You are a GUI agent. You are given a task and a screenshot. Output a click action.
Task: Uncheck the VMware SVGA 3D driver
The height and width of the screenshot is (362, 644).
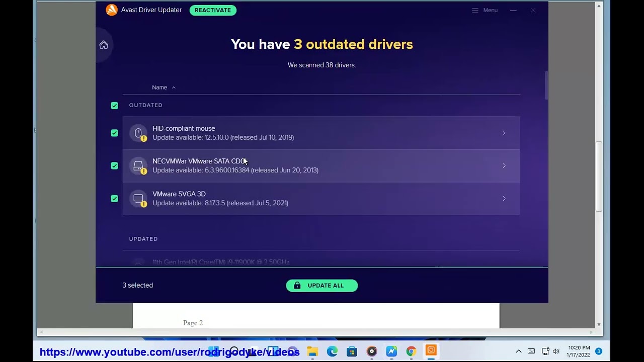pos(115,199)
